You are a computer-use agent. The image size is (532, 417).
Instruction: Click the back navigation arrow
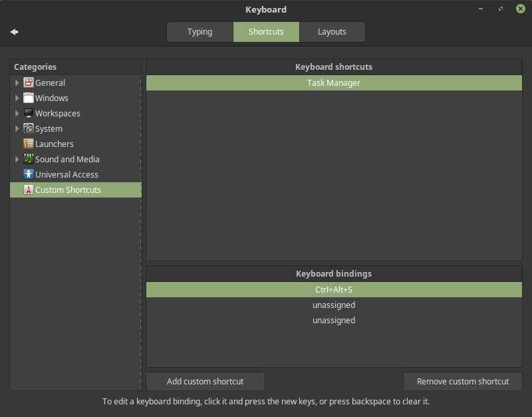point(14,31)
